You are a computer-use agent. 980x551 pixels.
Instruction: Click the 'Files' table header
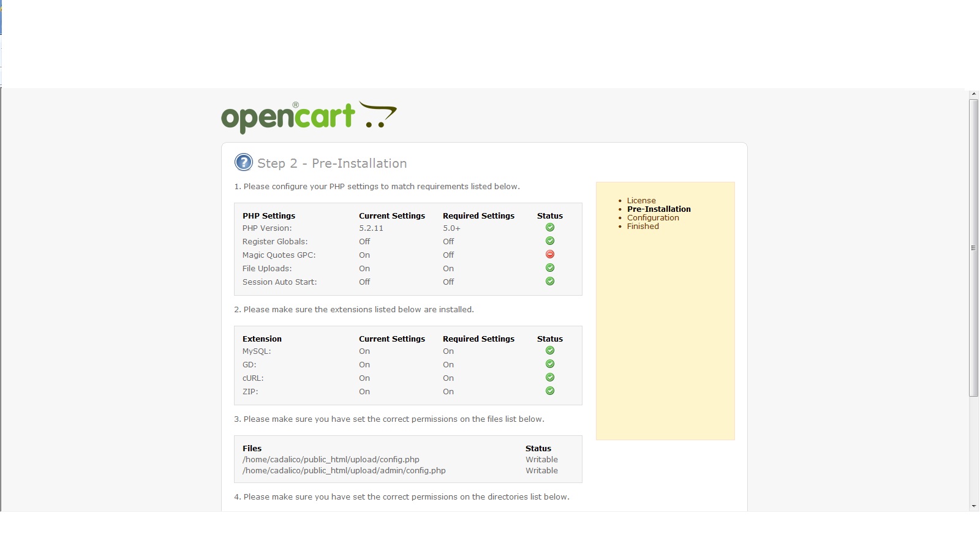pos(252,449)
